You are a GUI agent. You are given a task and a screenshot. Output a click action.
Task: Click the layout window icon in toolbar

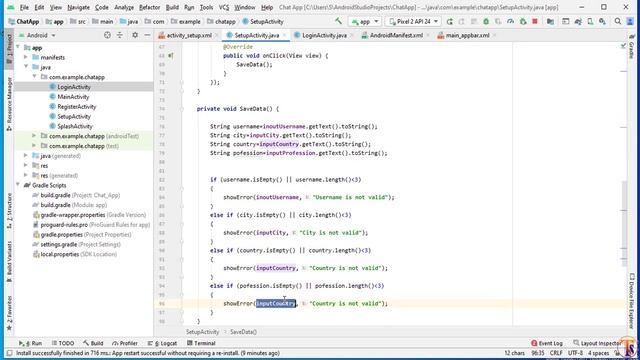[565, 22]
